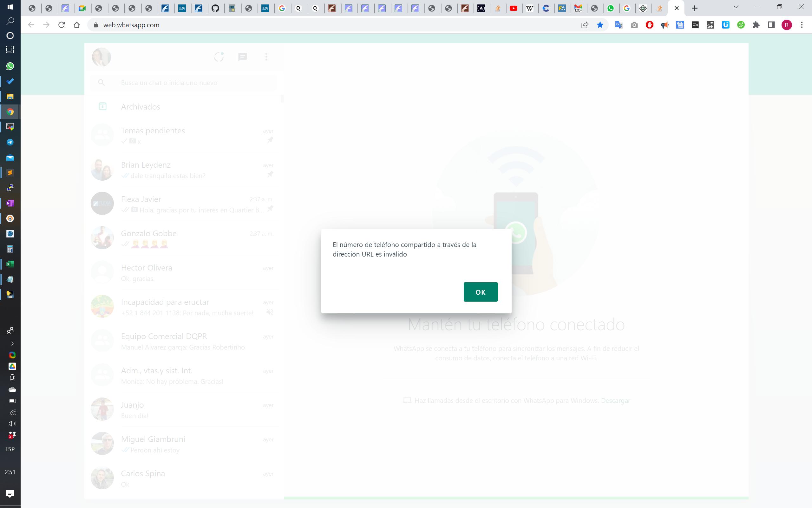This screenshot has height=508, width=812.
Task: Open the Miguel Giambruni chat
Action: (183, 444)
